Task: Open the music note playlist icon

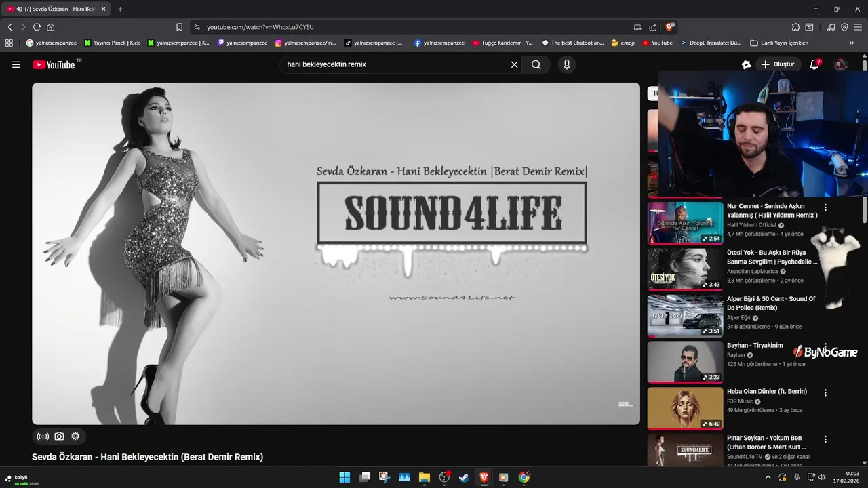Action: point(831,27)
